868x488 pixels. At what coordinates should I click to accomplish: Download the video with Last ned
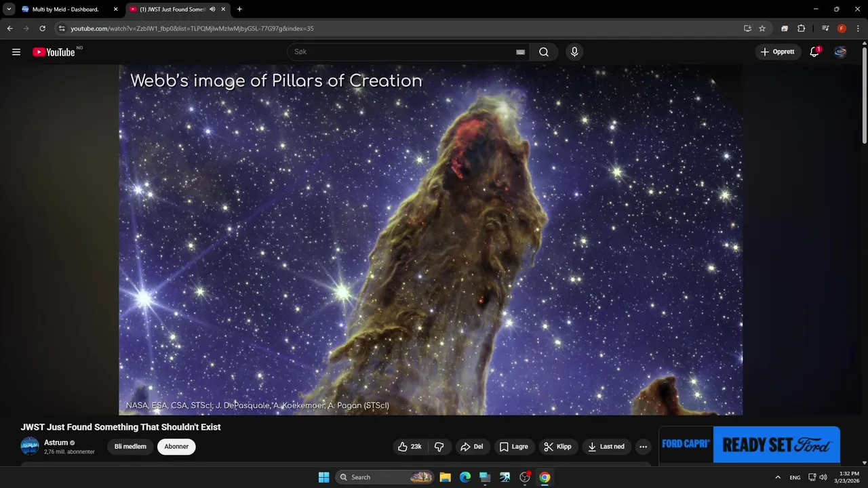606,447
